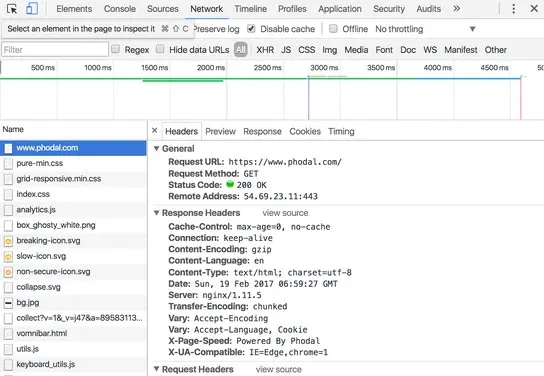The width and height of the screenshot is (544, 376).
Task: Open the Cookies tab of the request
Action: tap(305, 131)
